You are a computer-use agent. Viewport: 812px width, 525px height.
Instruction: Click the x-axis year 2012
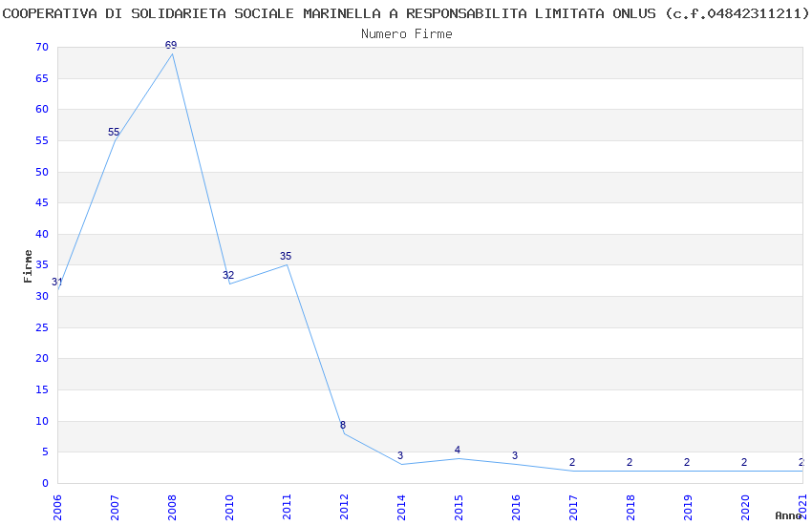(x=344, y=507)
